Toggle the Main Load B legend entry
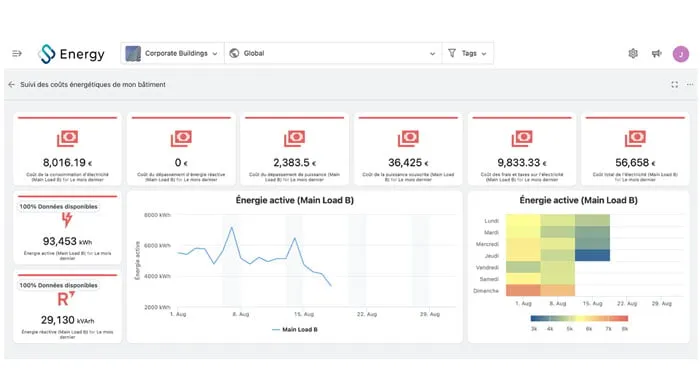The height and width of the screenshot is (386, 700). (x=295, y=329)
